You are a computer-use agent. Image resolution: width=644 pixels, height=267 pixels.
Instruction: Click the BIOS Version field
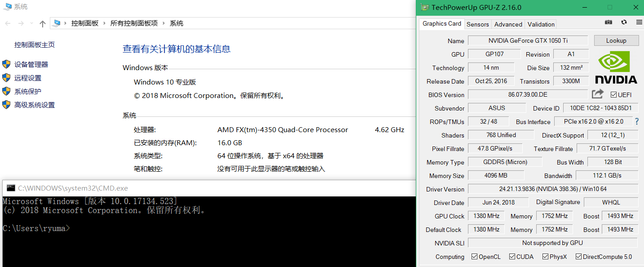(528, 94)
